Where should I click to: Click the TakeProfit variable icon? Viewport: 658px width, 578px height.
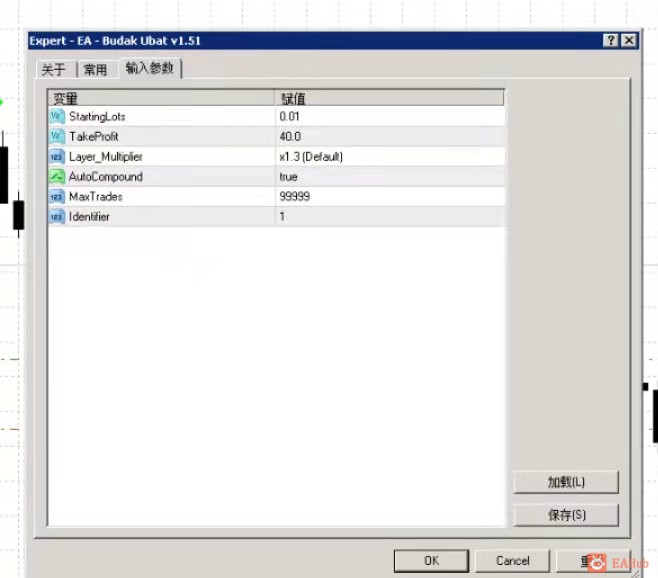click(57, 136)
